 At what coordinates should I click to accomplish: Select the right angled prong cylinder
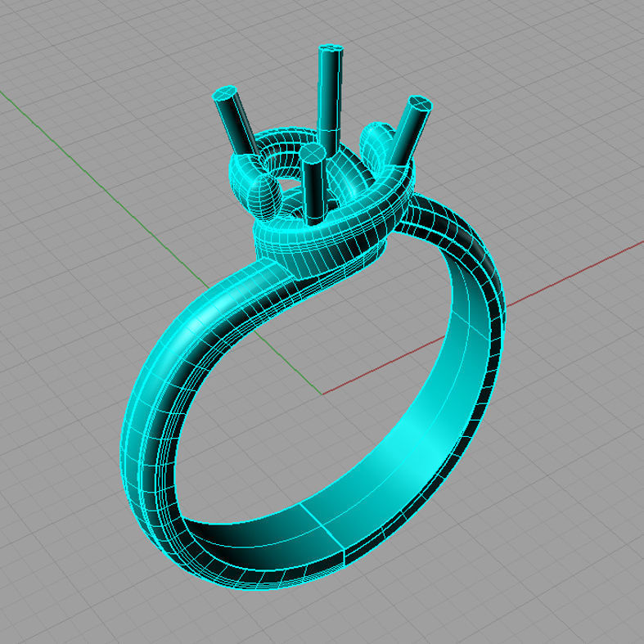[x=411, y=129]
